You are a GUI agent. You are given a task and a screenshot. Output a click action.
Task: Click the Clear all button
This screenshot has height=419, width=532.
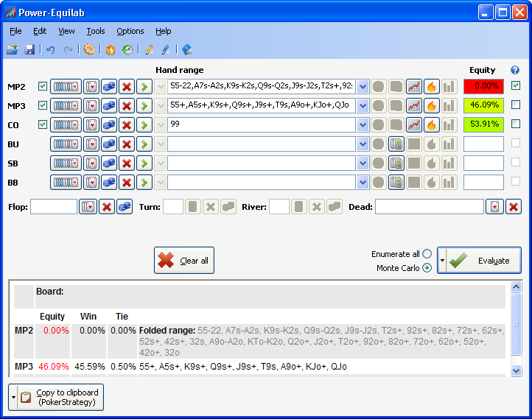(184, 261)
